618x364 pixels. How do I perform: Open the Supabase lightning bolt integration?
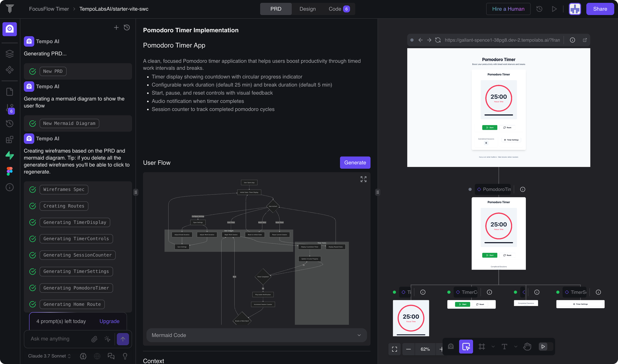coord(10,155)
